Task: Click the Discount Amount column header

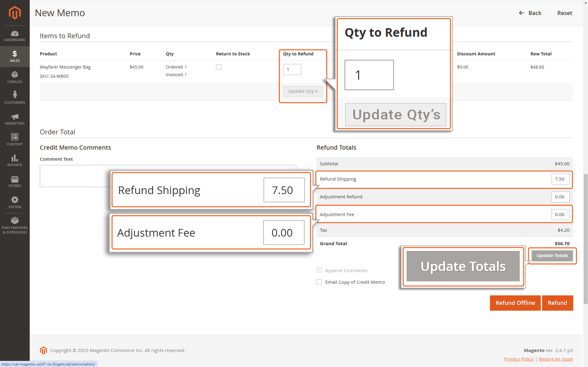Action: (x=476, y=54)
